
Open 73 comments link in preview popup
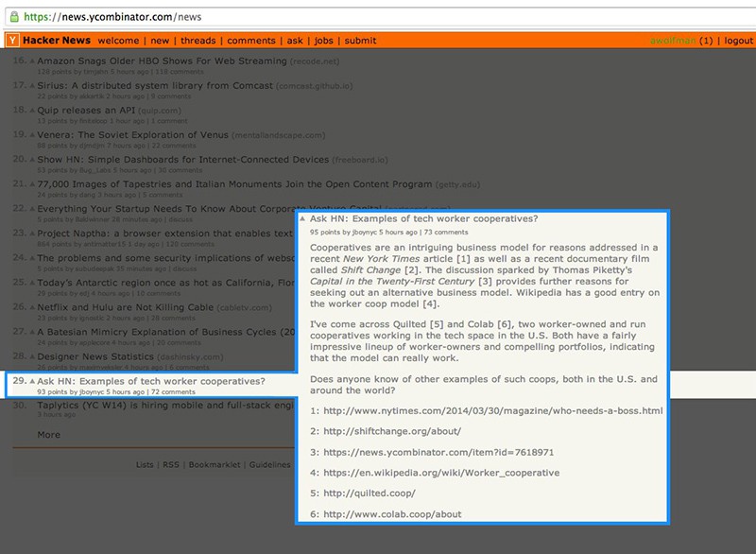click(446, 232)
